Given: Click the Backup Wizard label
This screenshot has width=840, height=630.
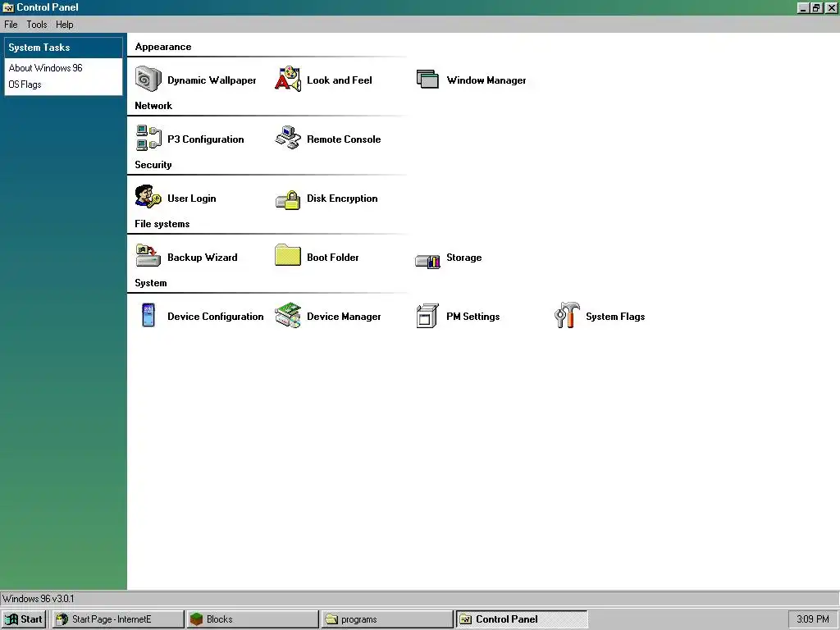Looking at the screenshot, I should click(x=202, y=257).
